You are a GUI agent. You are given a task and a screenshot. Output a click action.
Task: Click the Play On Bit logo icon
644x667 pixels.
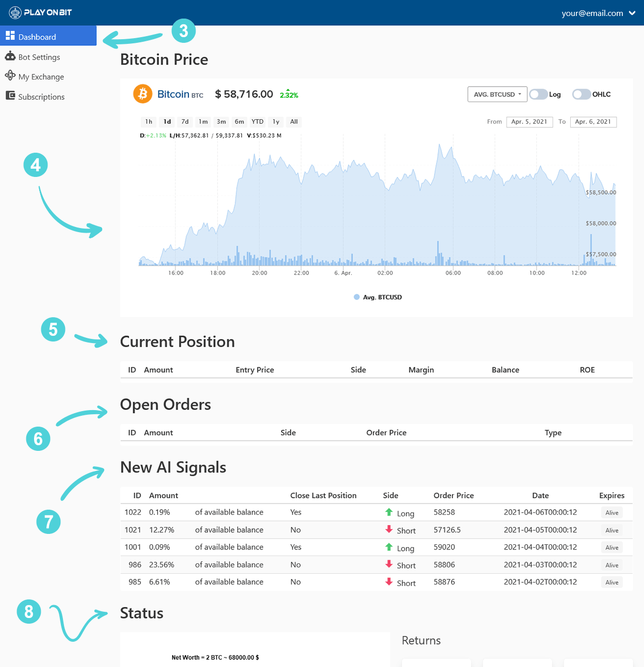[15, 12]
